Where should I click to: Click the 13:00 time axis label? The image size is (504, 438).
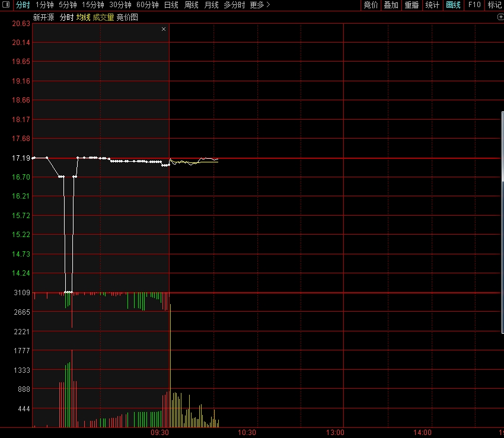[335, 433]
